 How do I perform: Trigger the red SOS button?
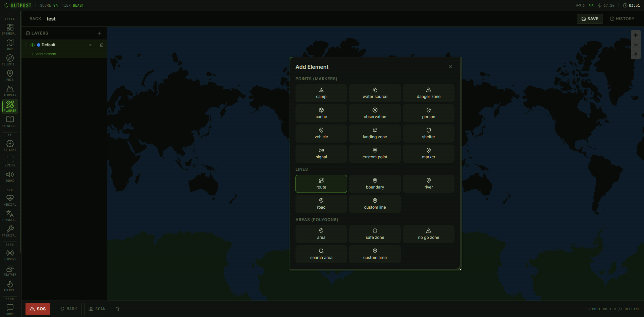(38, 309)
